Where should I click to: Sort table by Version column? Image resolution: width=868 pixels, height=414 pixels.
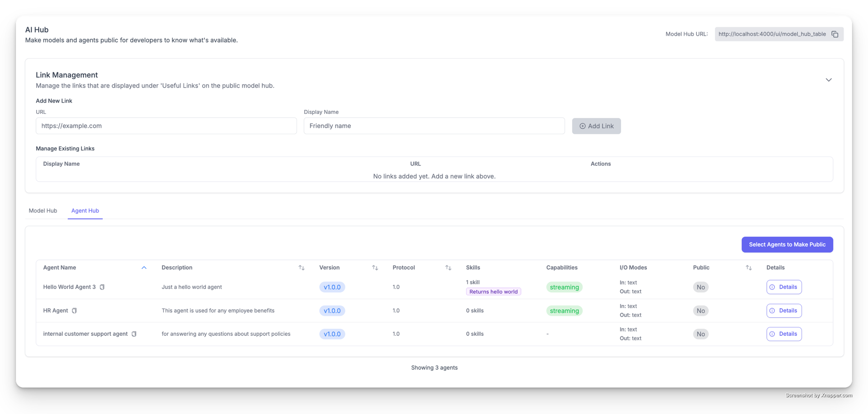pyautogui.click(x=375, y=268)
